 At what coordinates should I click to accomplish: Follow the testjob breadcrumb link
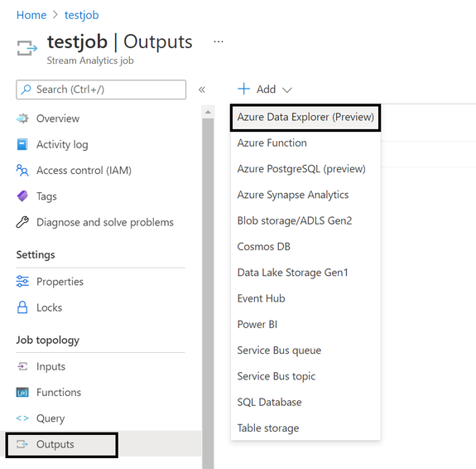pos(82,15)
